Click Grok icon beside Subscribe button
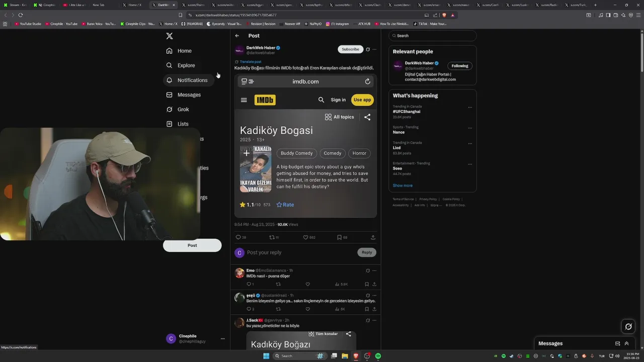 pos(368,49)
